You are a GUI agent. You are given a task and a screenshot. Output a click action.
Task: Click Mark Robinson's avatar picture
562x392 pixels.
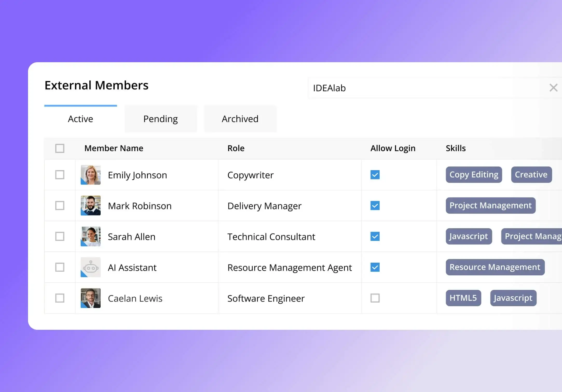tap(90, 206)
